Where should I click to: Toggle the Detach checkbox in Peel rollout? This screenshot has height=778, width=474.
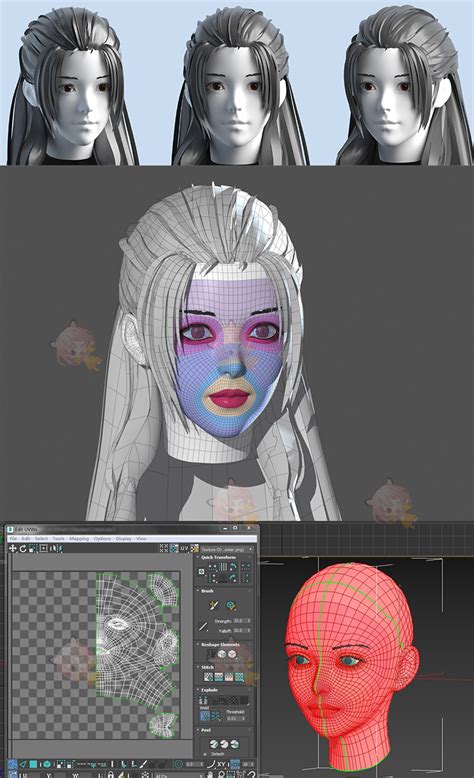pos(205,754)
